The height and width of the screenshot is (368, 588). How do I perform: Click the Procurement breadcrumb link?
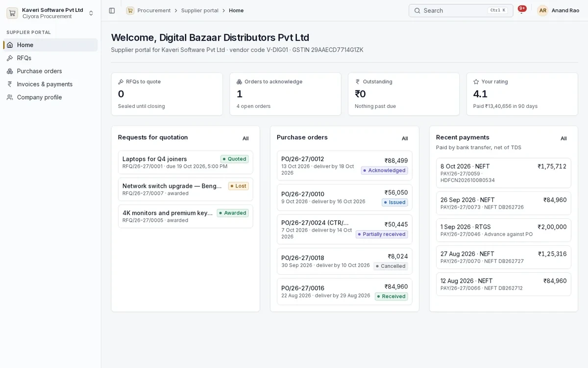coord(154,10)
